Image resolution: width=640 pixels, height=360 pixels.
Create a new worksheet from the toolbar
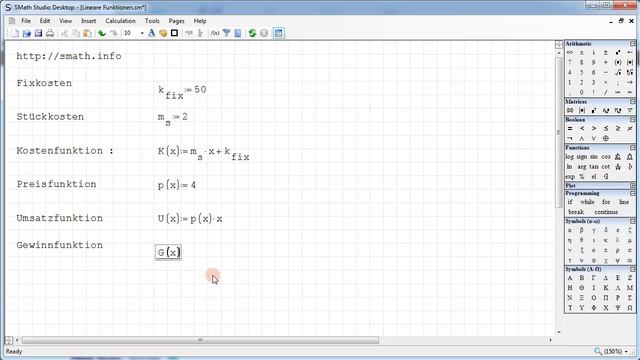pyautogui.click(x=15, y=33)
